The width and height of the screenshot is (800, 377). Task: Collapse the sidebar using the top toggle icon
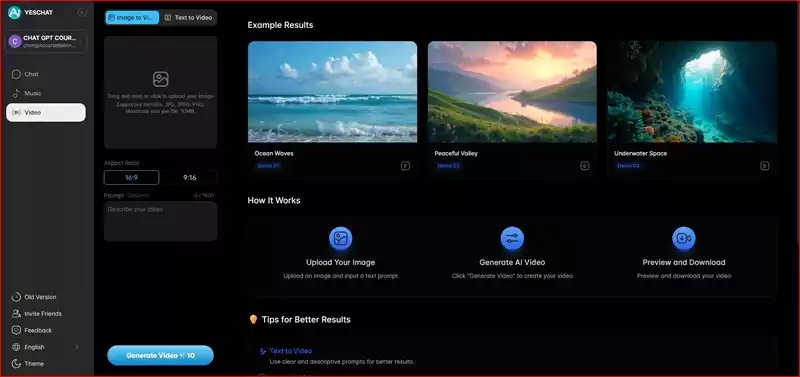pos(82,12)
